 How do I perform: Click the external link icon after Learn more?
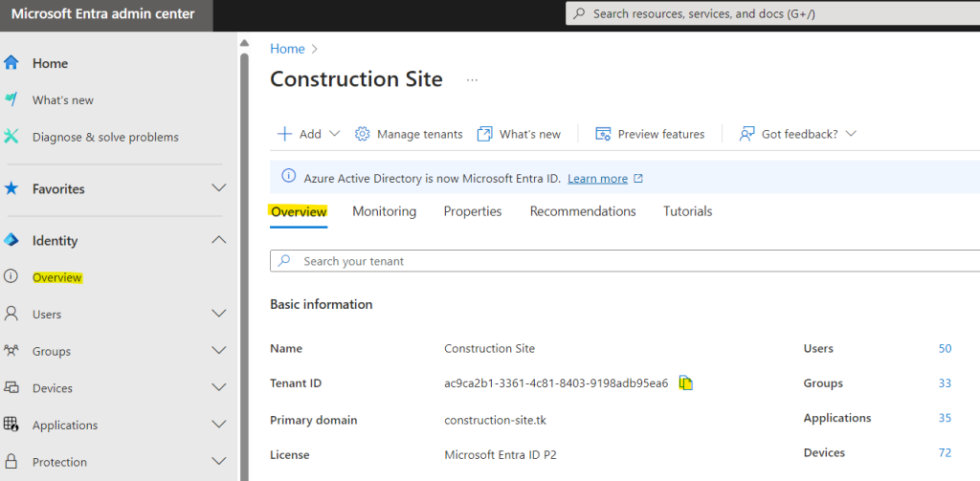coord(638,179)
